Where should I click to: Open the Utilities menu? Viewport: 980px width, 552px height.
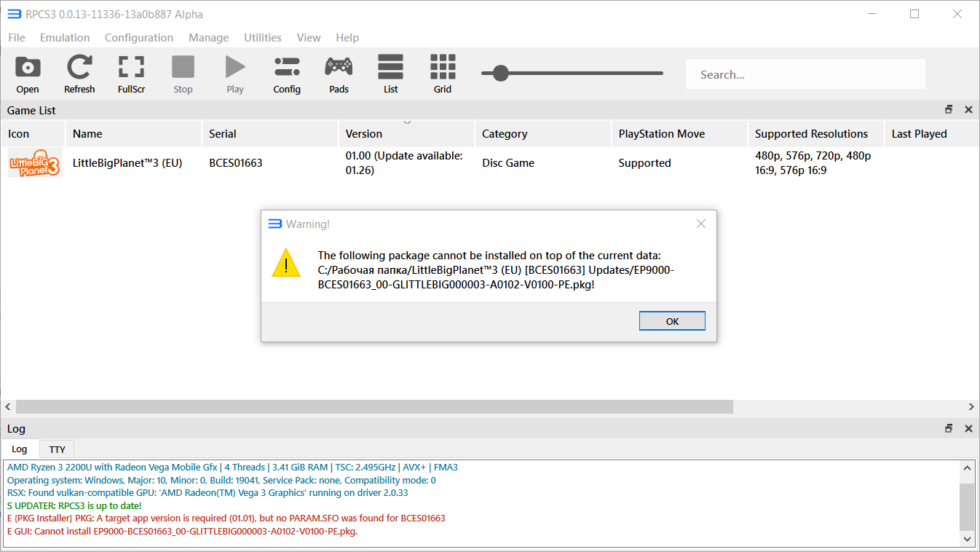tap(263, 38)
